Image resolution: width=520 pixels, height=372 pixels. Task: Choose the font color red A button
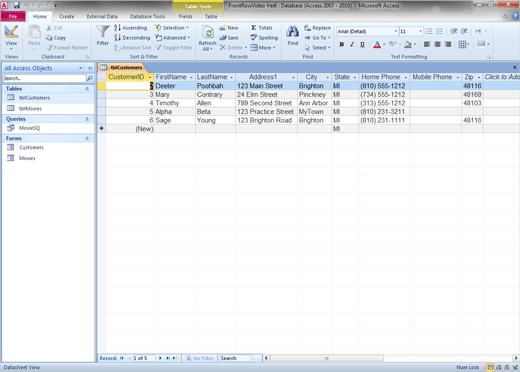[377, 44]
